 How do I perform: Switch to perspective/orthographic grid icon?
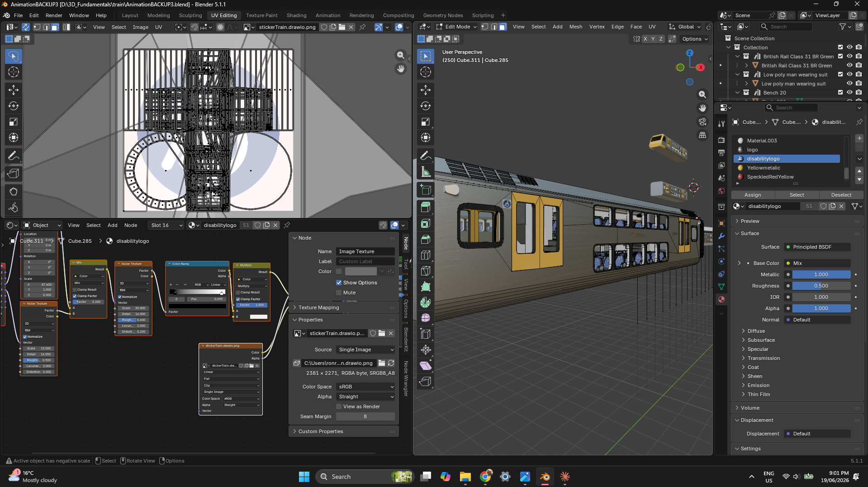pos(702,135)
